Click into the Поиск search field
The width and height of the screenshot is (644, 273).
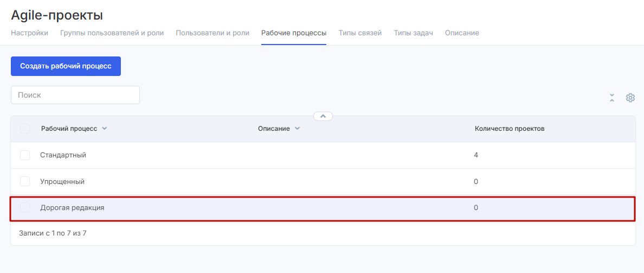click(75, 95)
